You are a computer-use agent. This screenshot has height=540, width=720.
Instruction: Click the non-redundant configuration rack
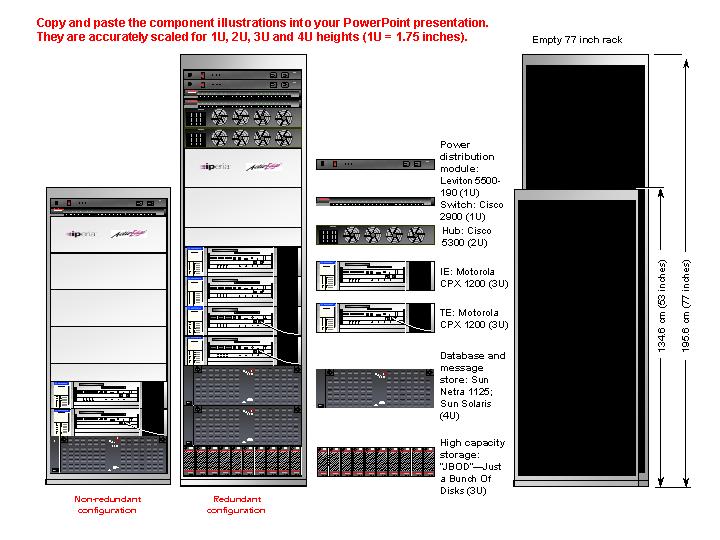[108, 336]
